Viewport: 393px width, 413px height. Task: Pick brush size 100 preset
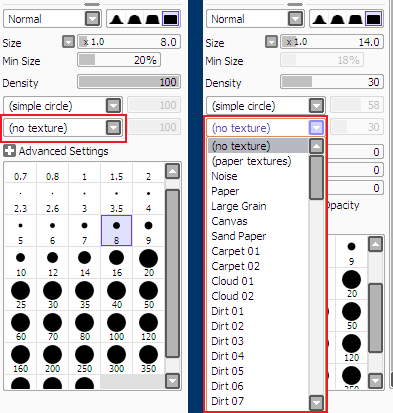[x=116, y=327]
